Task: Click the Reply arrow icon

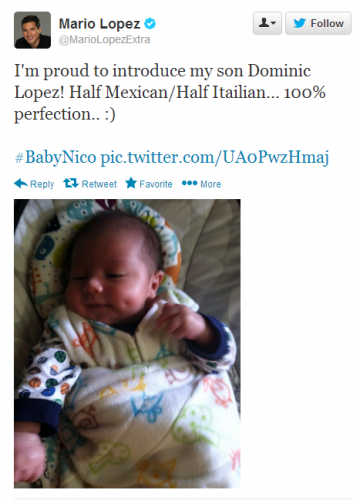Action: 21,183
